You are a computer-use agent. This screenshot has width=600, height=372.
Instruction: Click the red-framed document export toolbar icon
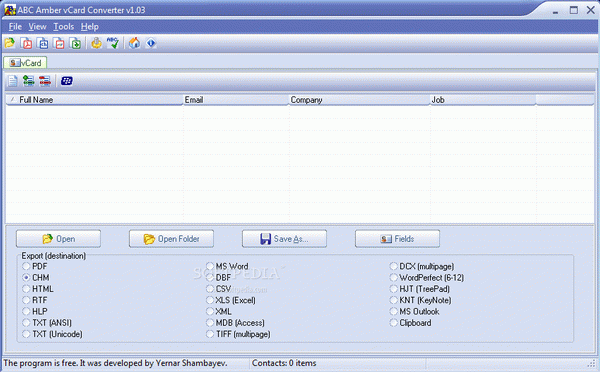59,43
